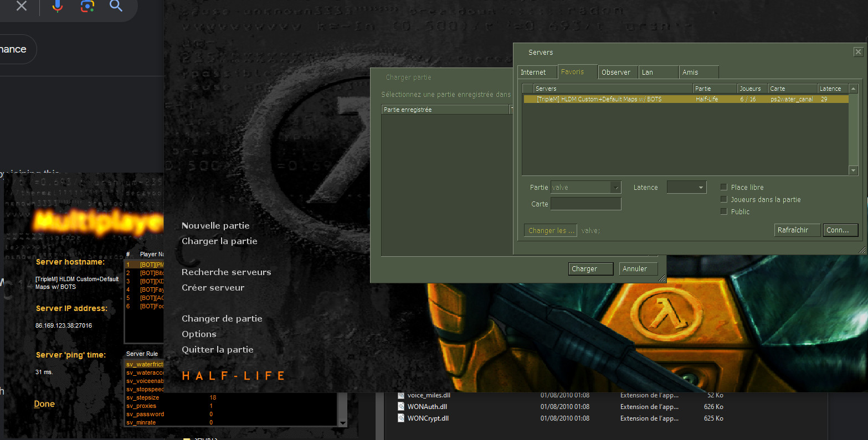Sort by the Joueurs column header
The width and height of the screenshot is (868, 440).
coord(752,89)
